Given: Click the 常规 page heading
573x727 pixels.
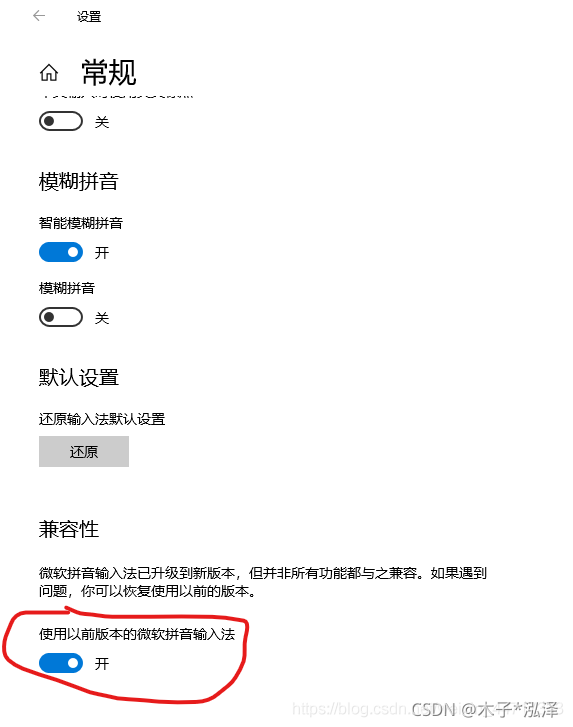Looking at the screenshot, I should (109, 73).
